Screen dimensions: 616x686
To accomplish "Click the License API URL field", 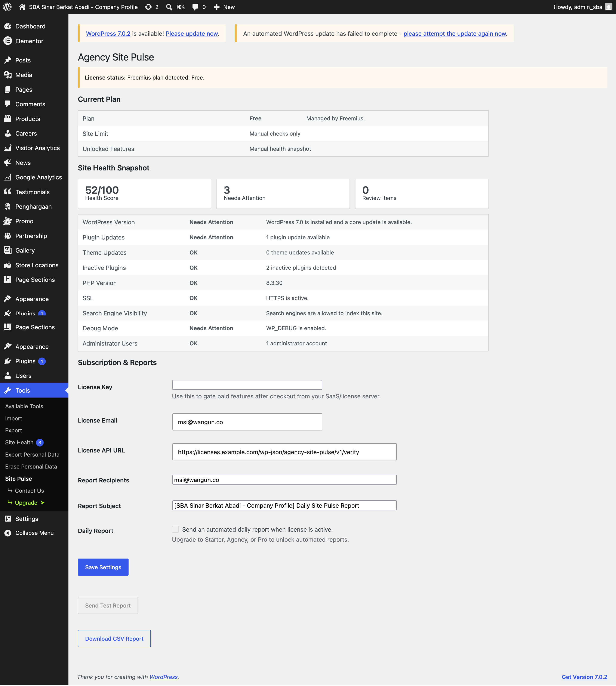I will pos(284,452).
